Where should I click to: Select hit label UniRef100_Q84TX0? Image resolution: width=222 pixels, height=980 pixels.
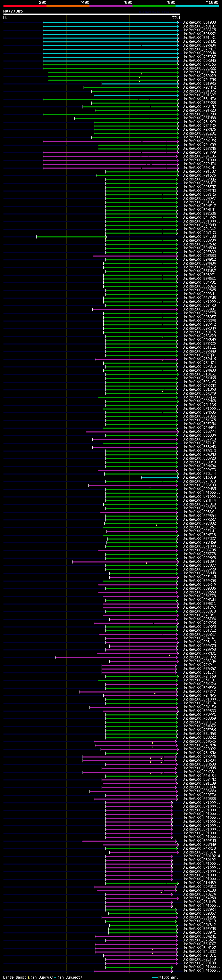pyautogui.click(x=199, y=125)
